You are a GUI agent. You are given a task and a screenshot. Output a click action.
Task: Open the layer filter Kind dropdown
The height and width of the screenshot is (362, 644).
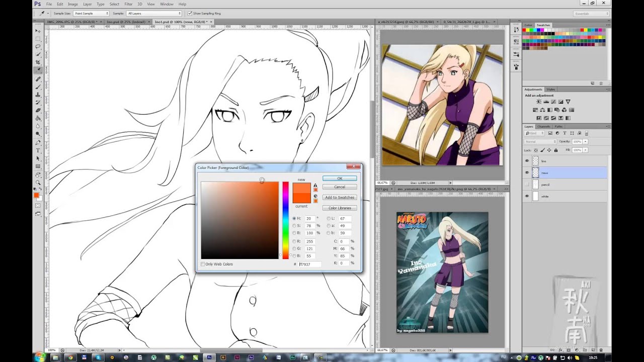[535, 133]
